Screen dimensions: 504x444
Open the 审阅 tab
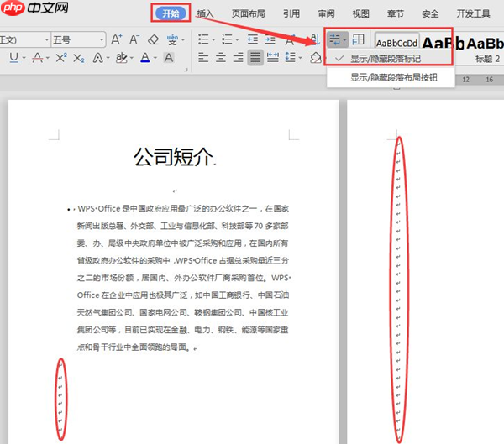click(326, 13)
